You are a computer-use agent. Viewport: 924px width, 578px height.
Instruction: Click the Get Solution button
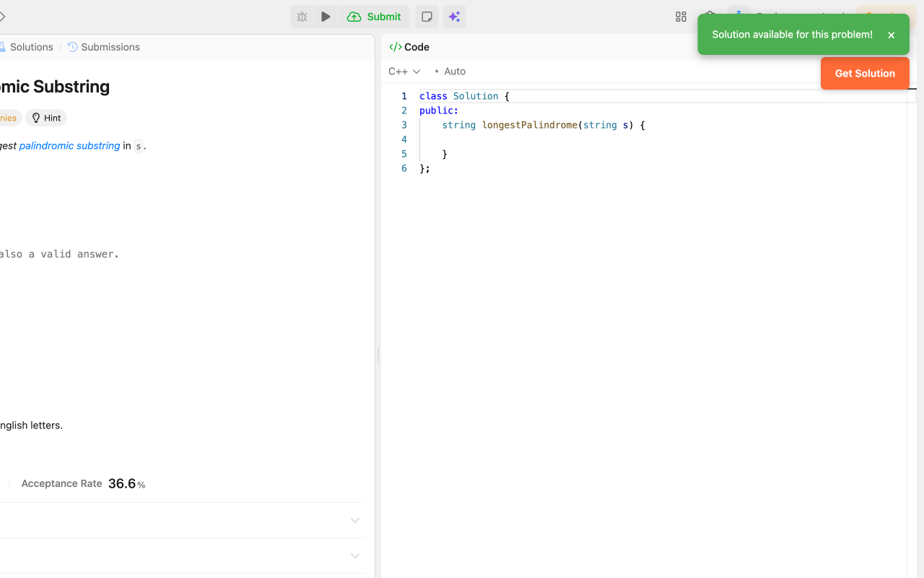[x=865, y=73]
